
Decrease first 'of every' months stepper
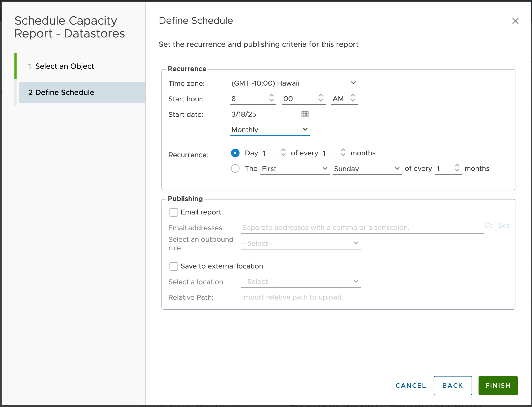coord(343,155)
